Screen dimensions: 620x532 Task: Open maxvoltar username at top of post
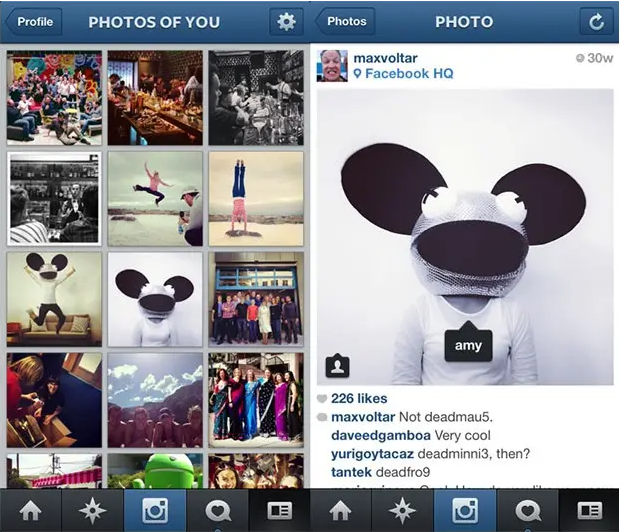386,58
